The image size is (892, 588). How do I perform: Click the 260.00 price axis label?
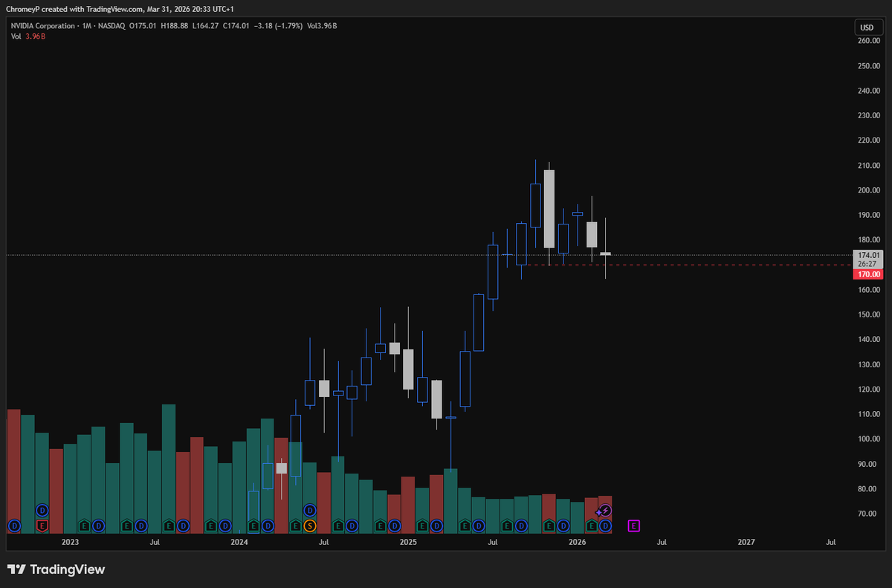pos(869,41)
